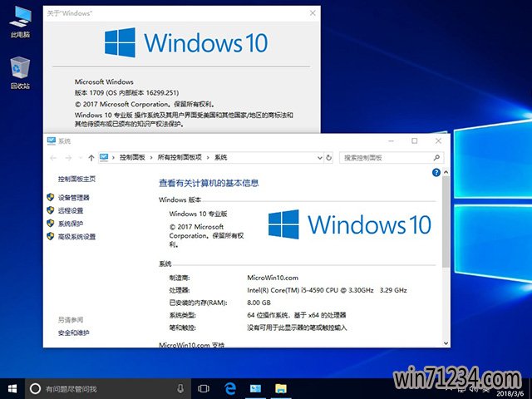The width and height of the screenshot is (532, 399).
Task: Open 系统保护 link
Action: click(70, 224)
